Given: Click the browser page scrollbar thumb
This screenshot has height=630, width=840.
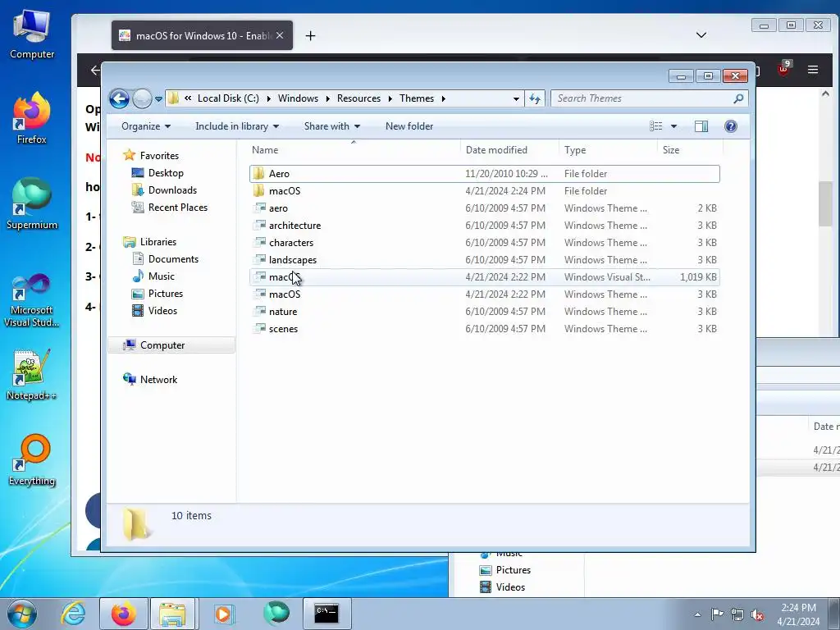Looking at the screenshot, I should point(825,203).
